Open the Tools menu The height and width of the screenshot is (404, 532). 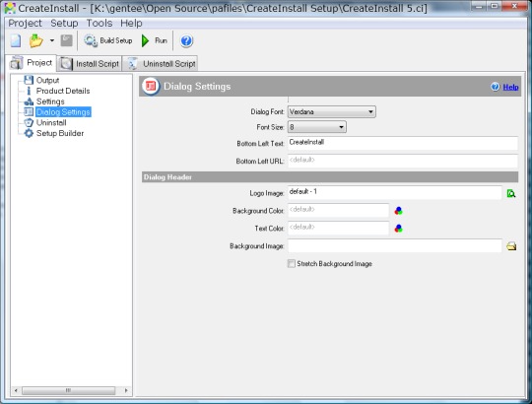tap(100, 23)
